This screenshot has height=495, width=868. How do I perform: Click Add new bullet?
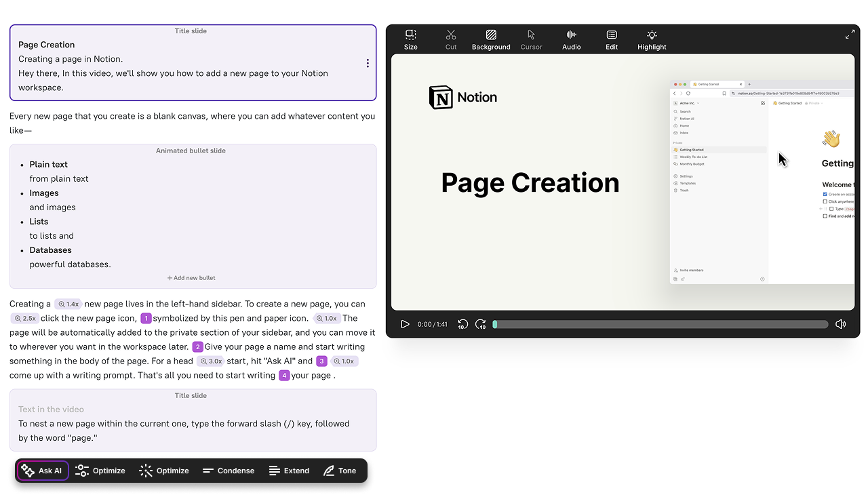[192, 278]
